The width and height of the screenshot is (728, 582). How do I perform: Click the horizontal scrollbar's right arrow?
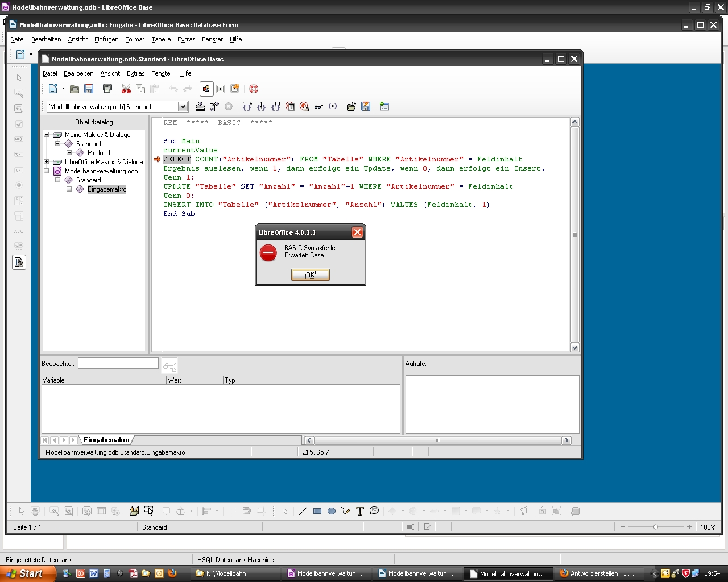coord(566,440)
